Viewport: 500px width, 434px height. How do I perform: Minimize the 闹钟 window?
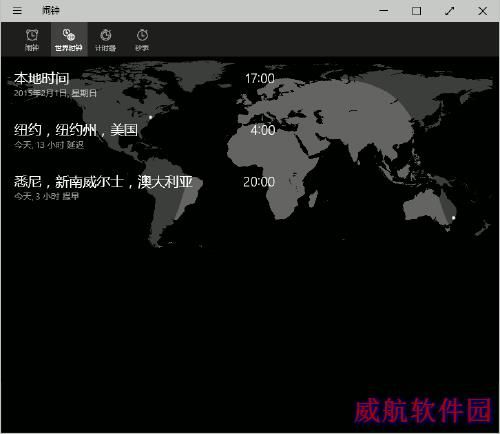(384, 11)
